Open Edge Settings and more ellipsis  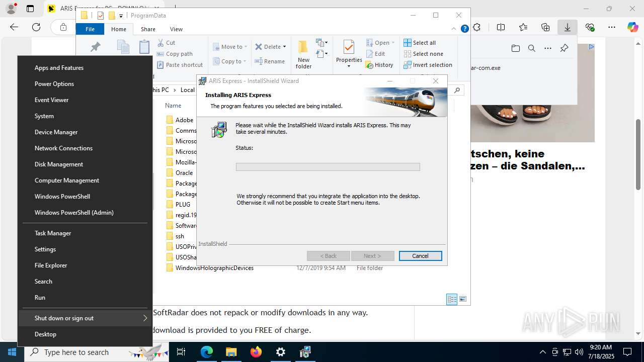pos(612,27)
